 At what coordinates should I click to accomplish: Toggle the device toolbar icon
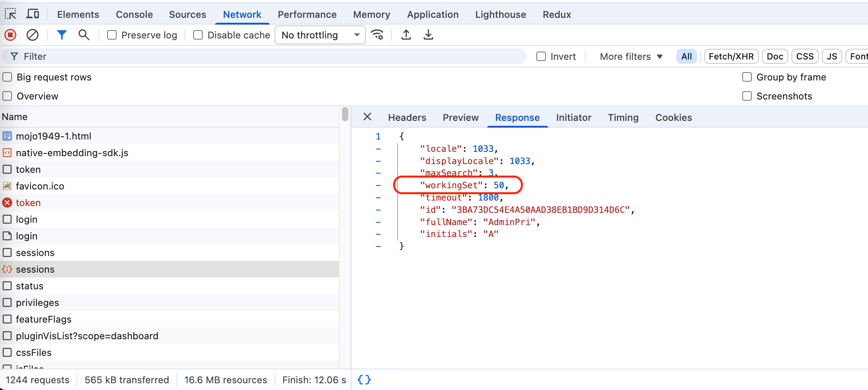point(33,14)
